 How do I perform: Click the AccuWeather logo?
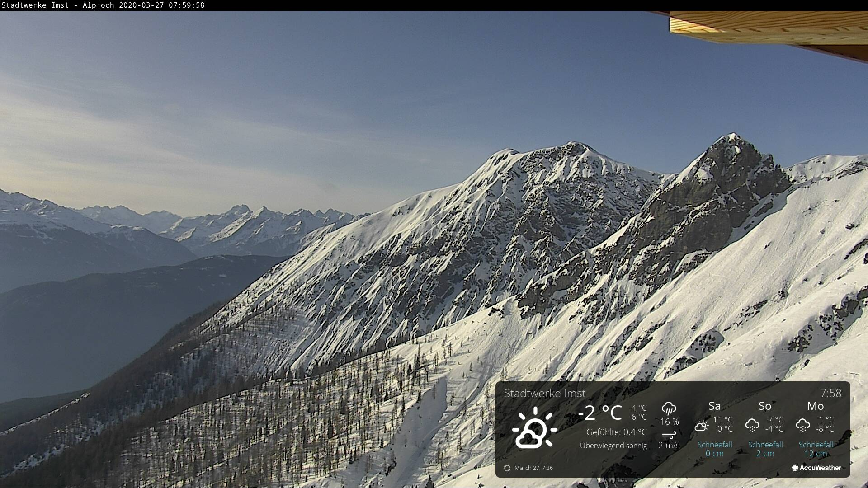tap(816, 468)
